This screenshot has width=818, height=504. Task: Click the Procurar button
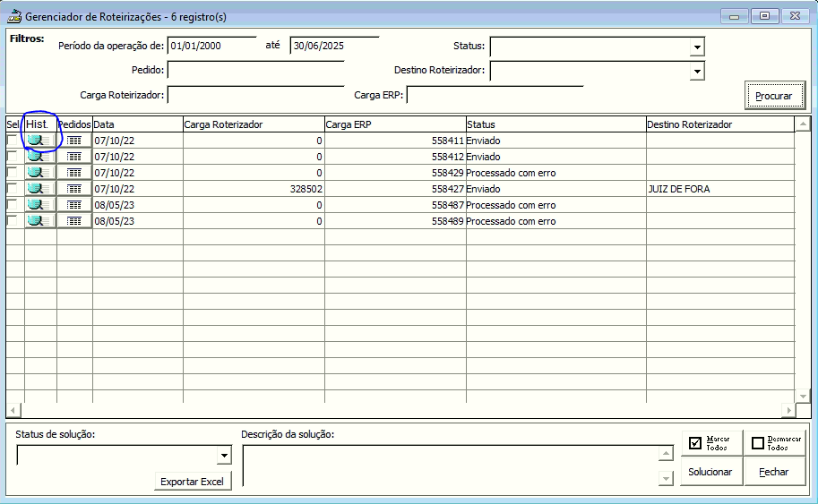click(775, 96)
